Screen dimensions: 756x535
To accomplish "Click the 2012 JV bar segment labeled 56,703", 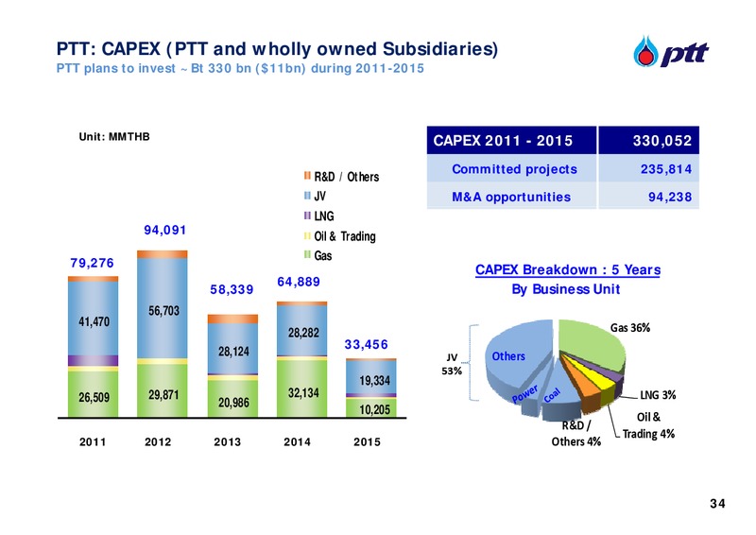I will (x=162, y=308).
